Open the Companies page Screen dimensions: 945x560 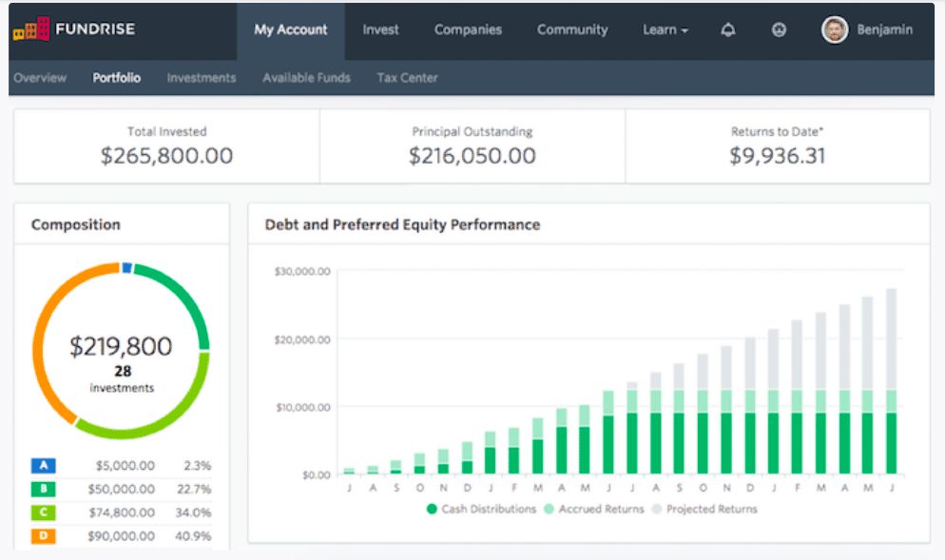[x=469, y=30]
